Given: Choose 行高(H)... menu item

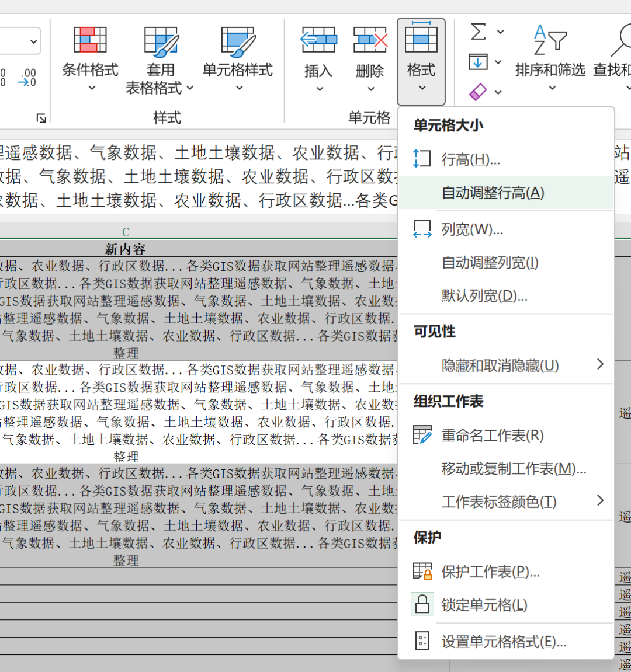Looking at the screenshot, I should pyautogui.click(x=506, y=159).
